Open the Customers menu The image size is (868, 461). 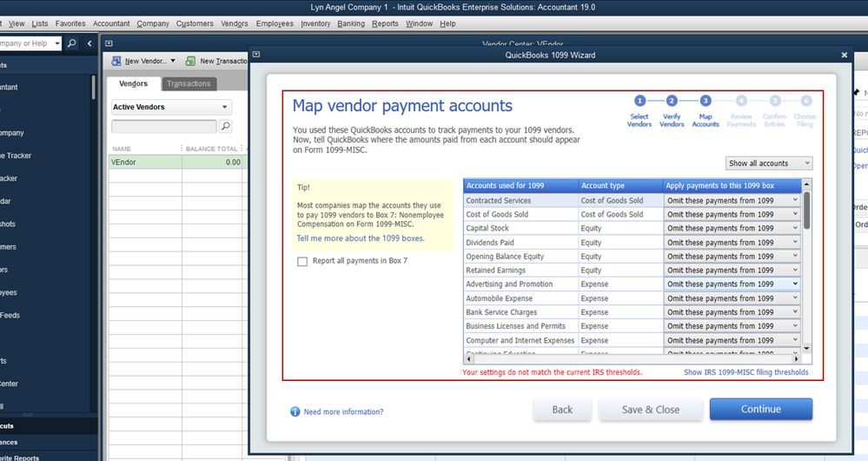tap(195, 23)
